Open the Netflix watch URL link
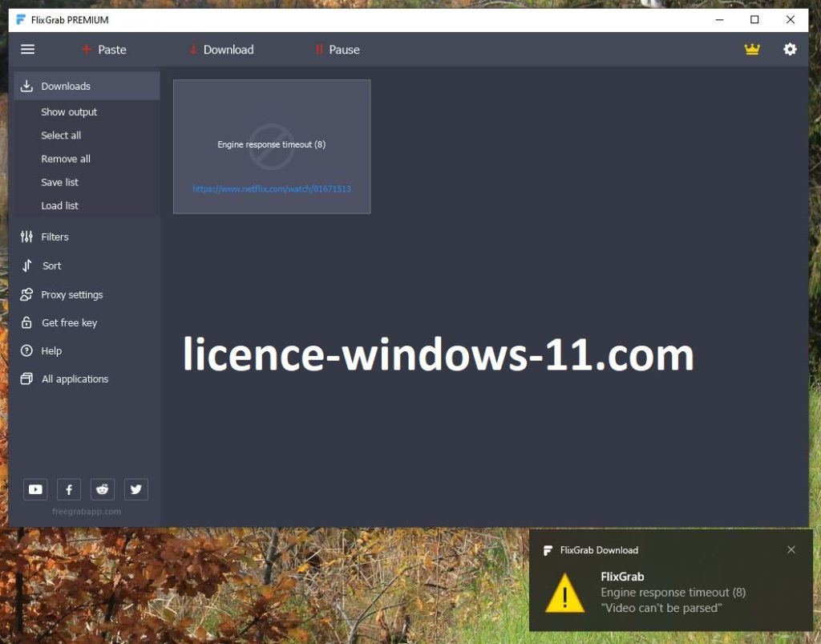Viewport: 821px width, 644px height. [x=271, y=189]
